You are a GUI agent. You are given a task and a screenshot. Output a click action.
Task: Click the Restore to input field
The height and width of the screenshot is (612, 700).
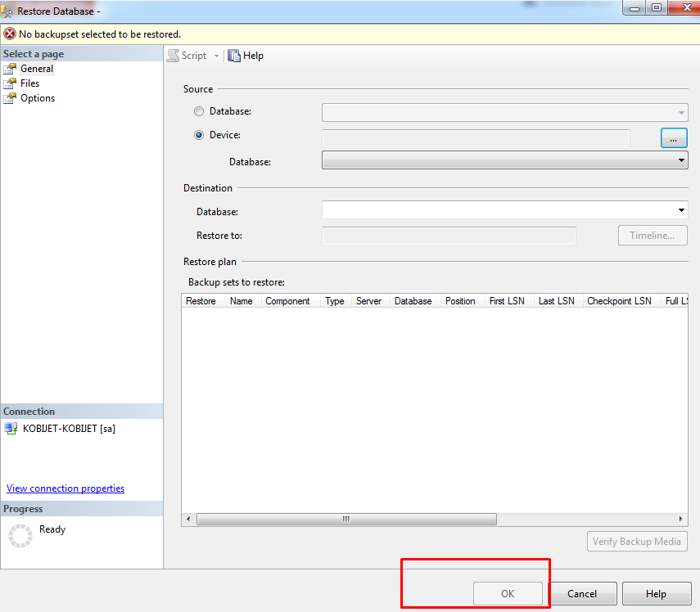pyautogui.click(x=449, y=236)
